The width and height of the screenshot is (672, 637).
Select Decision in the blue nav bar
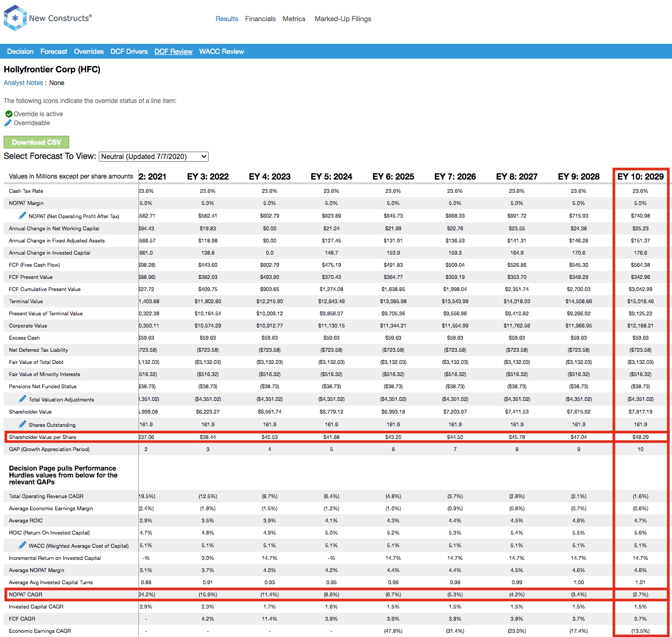pos(20,52)
